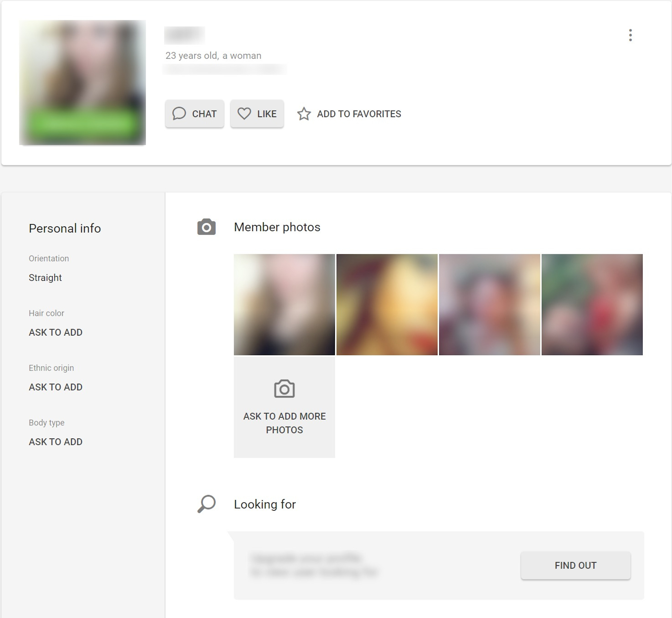The height and width of the screenshot is (618, 672).
Task: Click the star icon for favorites
Action: (x=304, y=114)
